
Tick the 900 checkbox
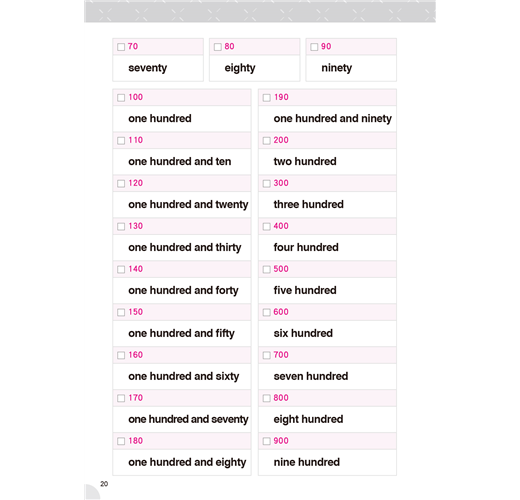click(x=267, y=441)
